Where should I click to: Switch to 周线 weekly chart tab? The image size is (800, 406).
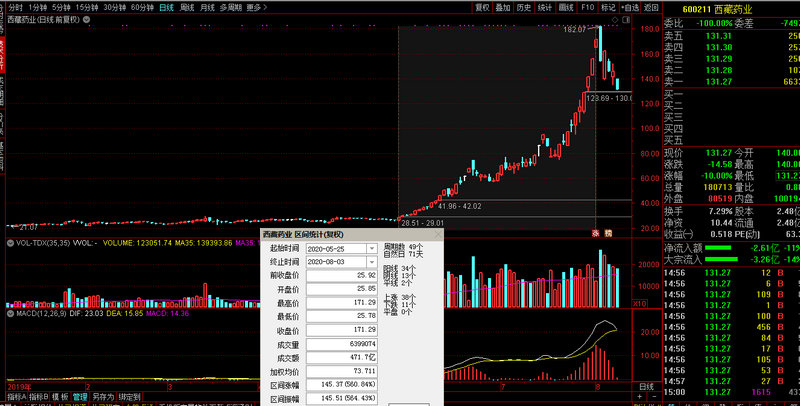pos(186,7)
